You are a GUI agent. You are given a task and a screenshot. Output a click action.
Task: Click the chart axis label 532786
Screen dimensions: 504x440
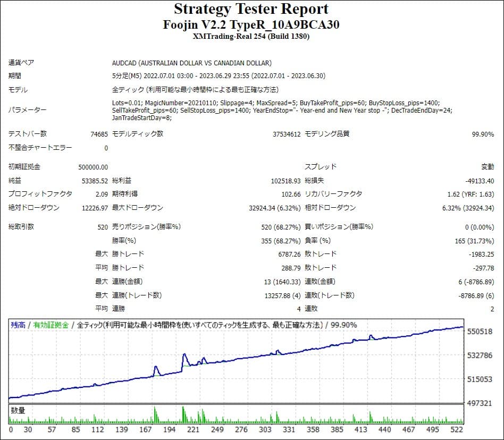coord(480,355)
